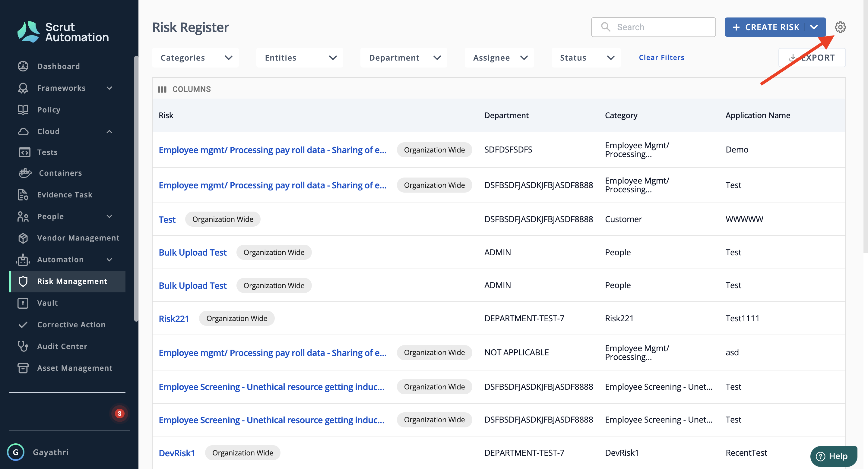The width and height of the screenshot is (868, 469).
Task: Click the Containers docker icon
Action: [x=25, y=173]
